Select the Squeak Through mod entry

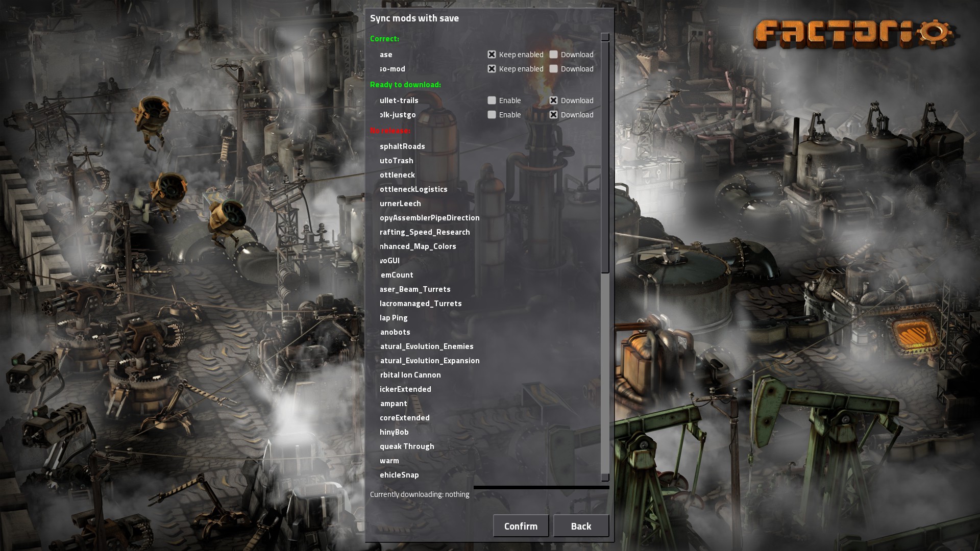(x=407, y=446)
